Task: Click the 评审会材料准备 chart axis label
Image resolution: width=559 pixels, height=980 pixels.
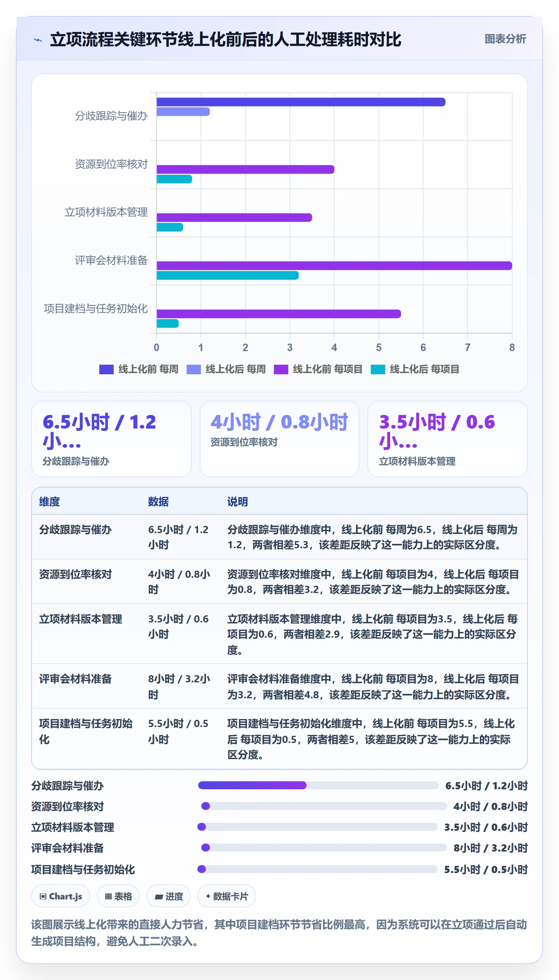Action: (x=111, y=261)
